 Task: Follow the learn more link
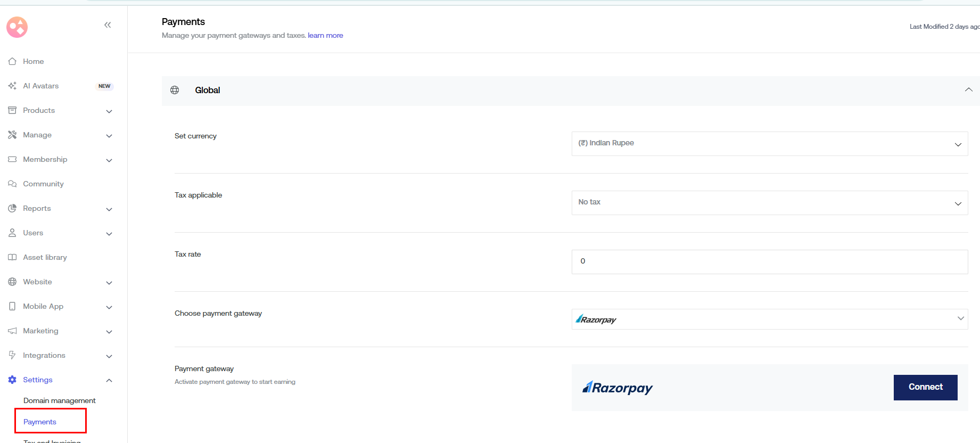325,36
